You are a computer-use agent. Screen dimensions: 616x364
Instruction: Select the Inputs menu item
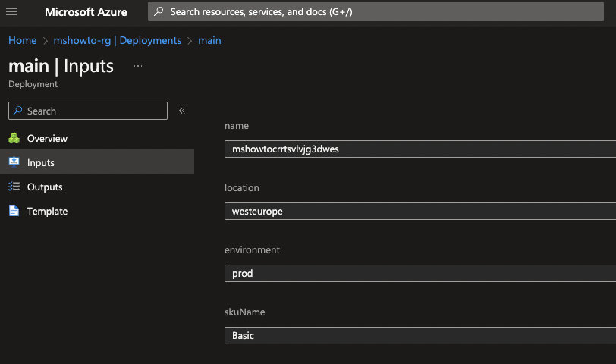[97, 162]
